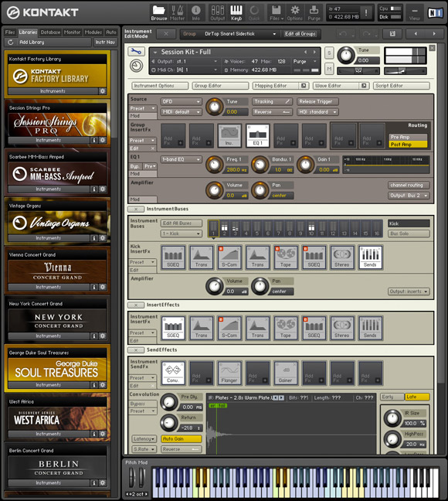
Task: Click the Conv. convolution effect slot
Action: (x=173, y=373)
